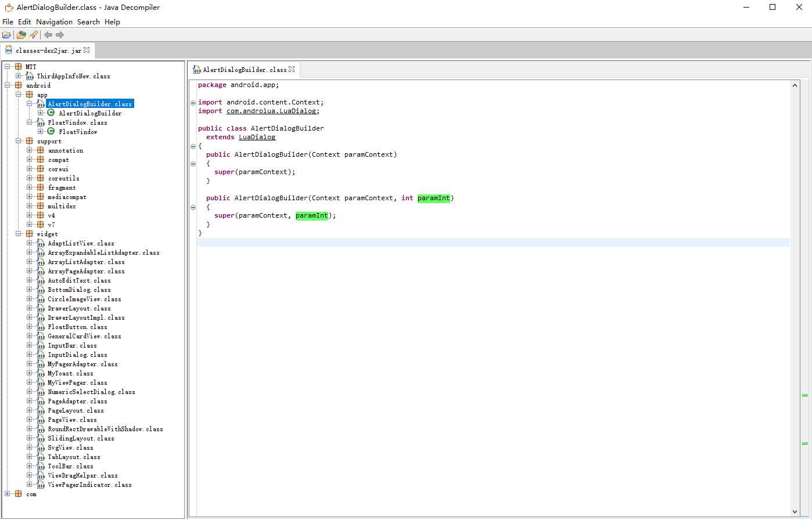Click the MTT package icon
812x520 pixels.
pos(19,67)
